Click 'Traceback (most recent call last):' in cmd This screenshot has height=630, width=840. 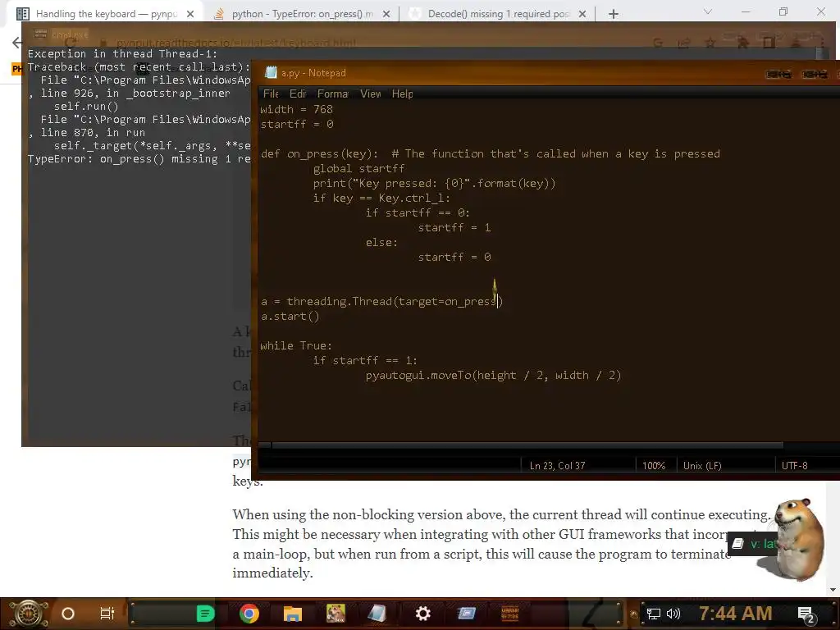click(x=139, y=67)
